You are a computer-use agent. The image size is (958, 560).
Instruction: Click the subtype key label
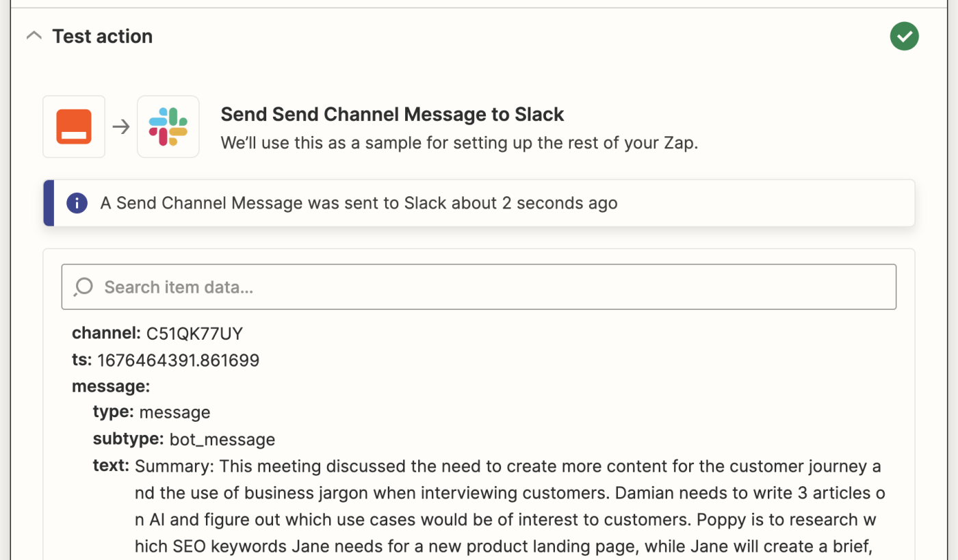(128, 439)
